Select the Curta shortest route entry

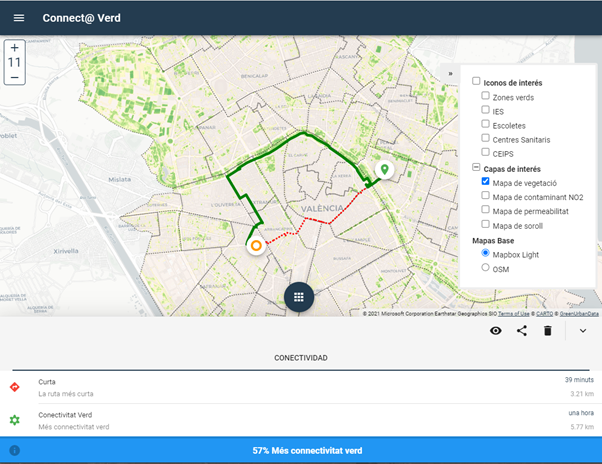(x=300, y=386)
